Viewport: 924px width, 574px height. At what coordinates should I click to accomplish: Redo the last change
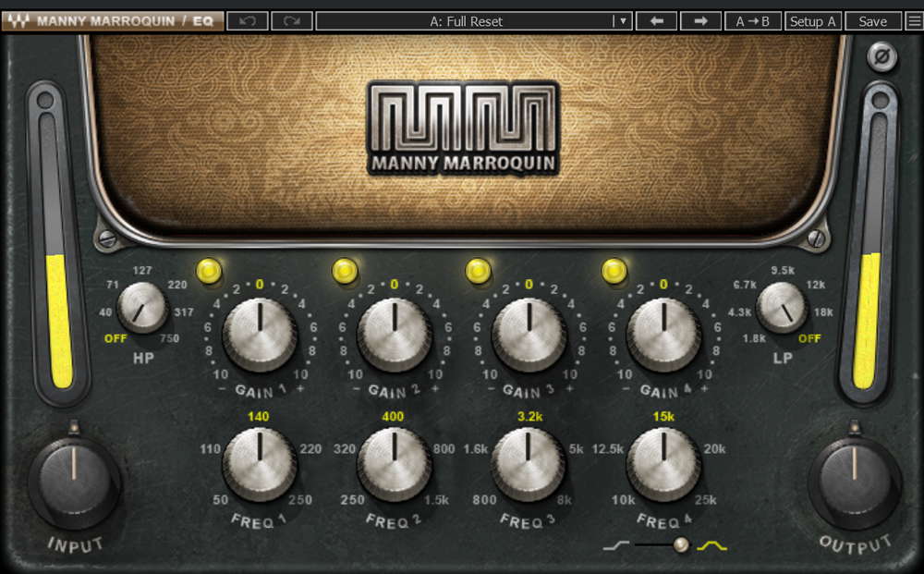point(292,21)
